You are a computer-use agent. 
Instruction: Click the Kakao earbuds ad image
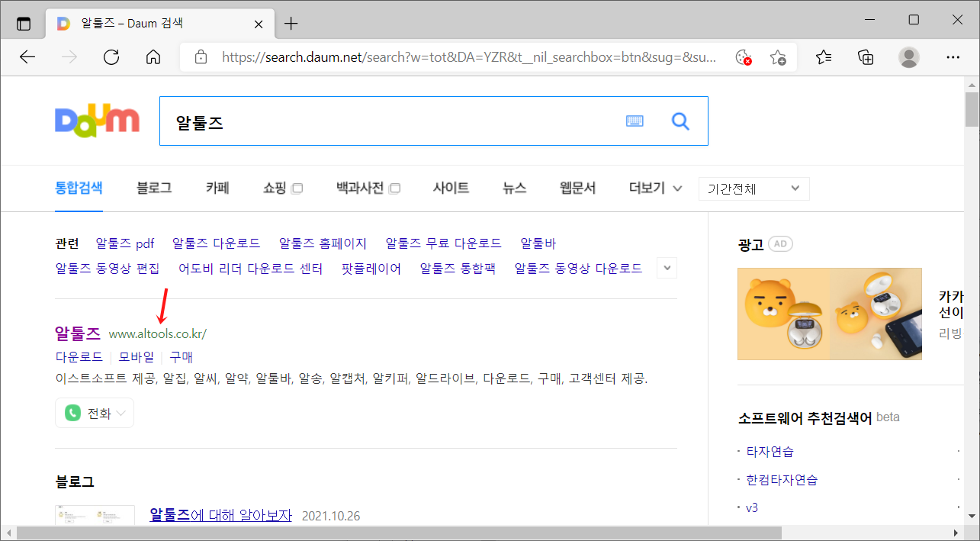[830, 314]
